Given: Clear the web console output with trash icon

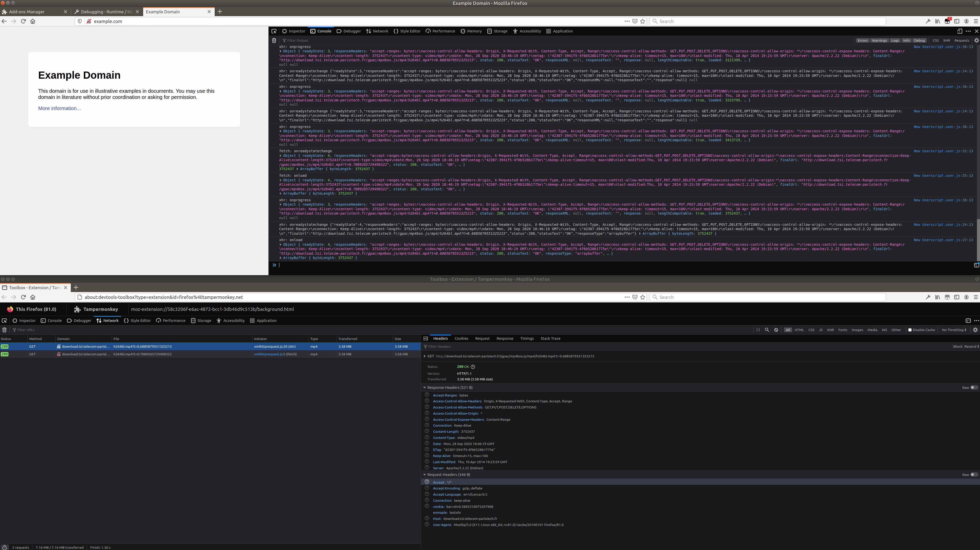Looking at the screenshot, I should coord(274,40).
